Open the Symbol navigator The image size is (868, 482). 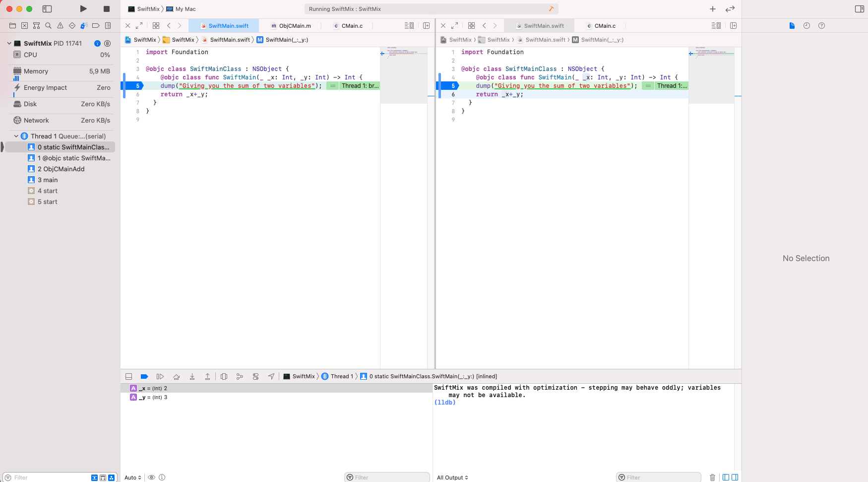(x=36, y=26)
